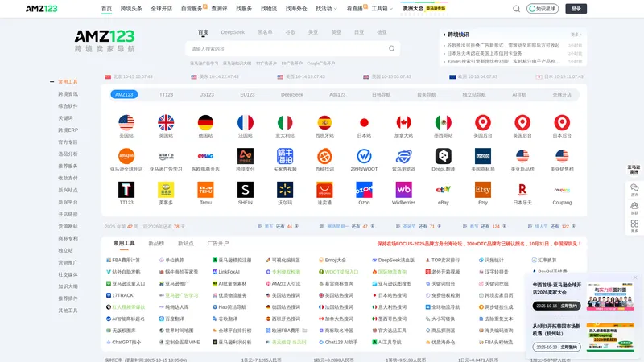Viewport: 644px width, 362px height.
Task: Click the Etsy shortcut icon
Action: 482,190
